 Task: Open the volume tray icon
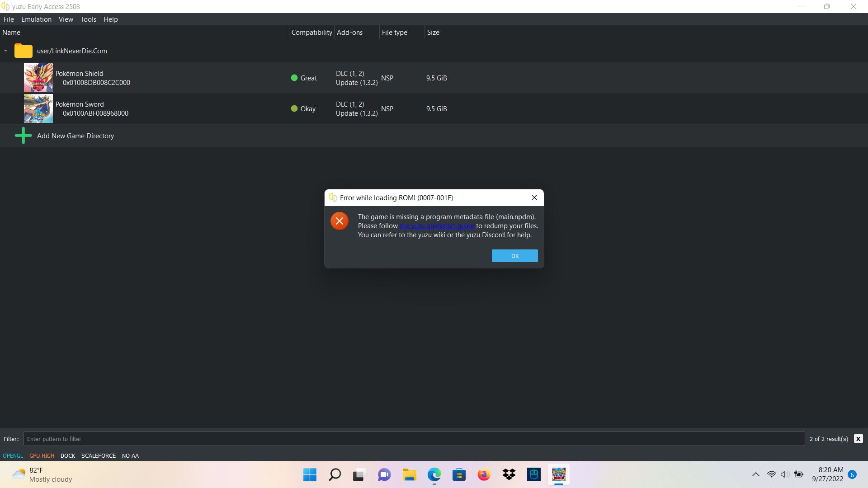click(785, 474)
